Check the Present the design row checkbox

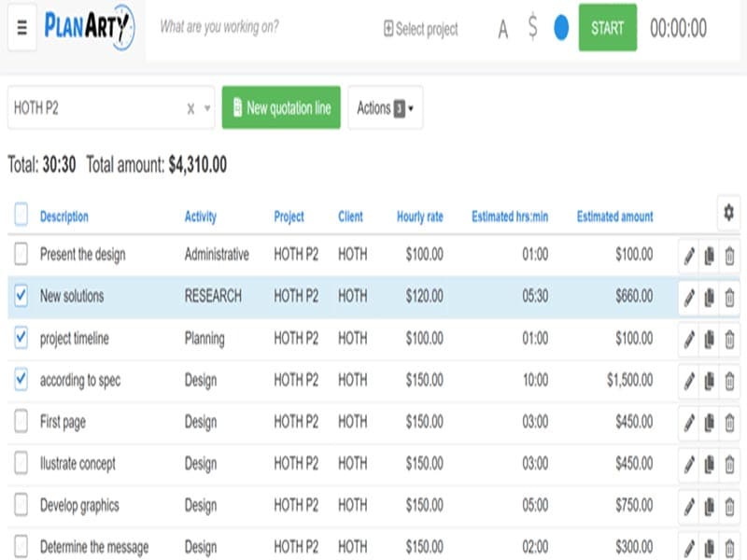point(21,253)
